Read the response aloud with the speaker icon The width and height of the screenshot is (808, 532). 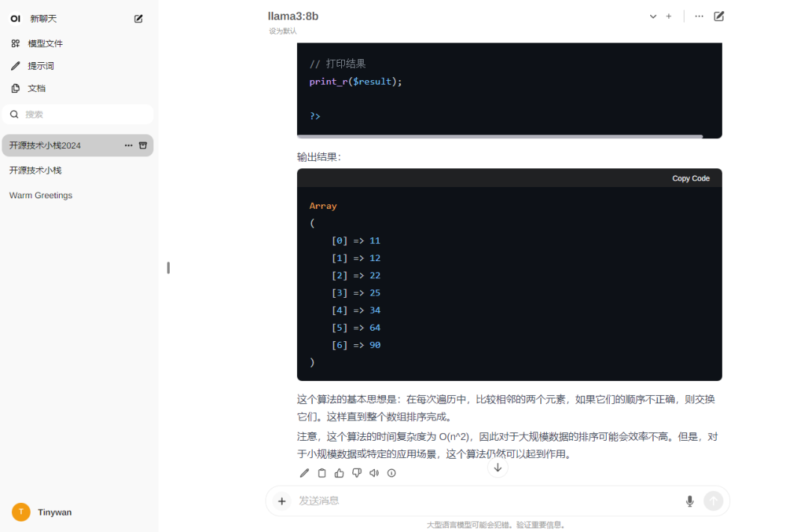[374, 472]
